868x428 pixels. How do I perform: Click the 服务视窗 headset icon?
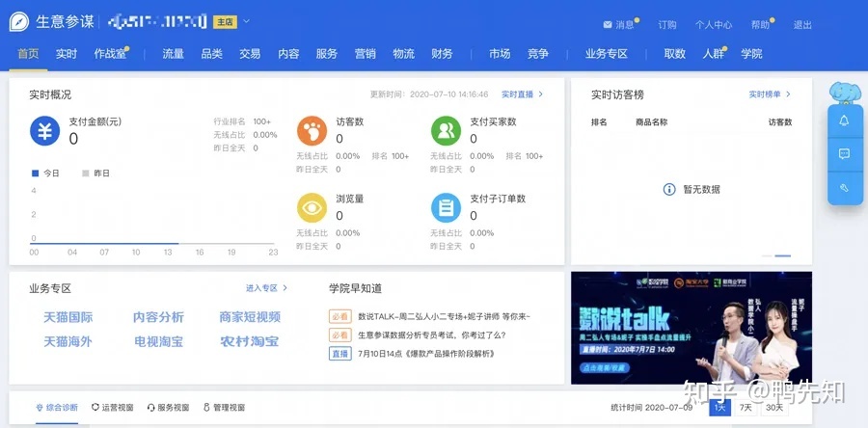pos(150,408)
